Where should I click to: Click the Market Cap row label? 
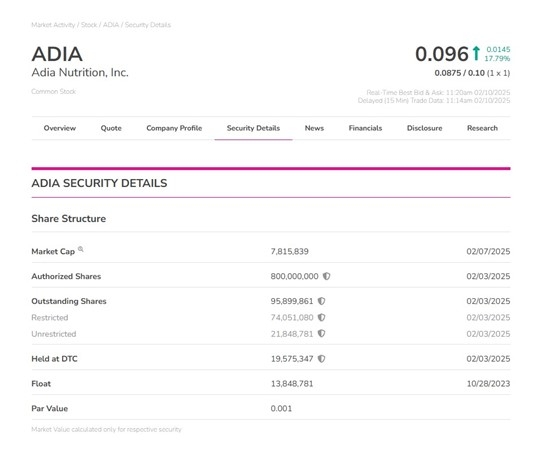[53, 251]
